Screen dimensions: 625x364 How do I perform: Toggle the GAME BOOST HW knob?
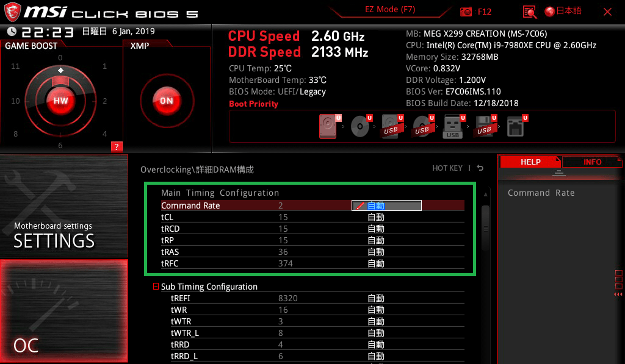(60, 101)
